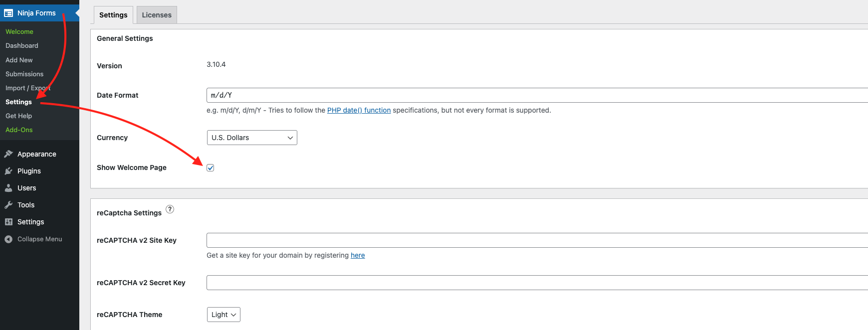Click the reCaptcha Settings heading
The image size is (868, 330).
click(129, 213)
